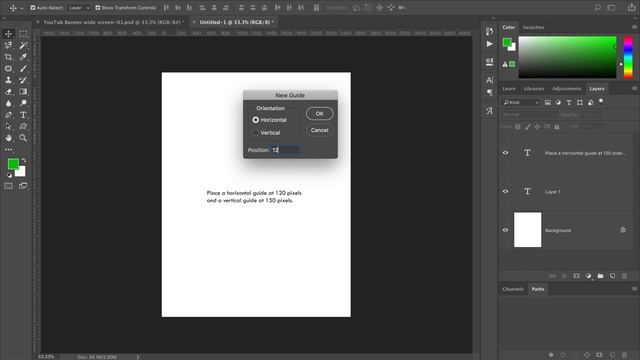Switch to the Learn tab
Image resolution: width=640 pixels, height=360 pixels.
pos(509,89)
